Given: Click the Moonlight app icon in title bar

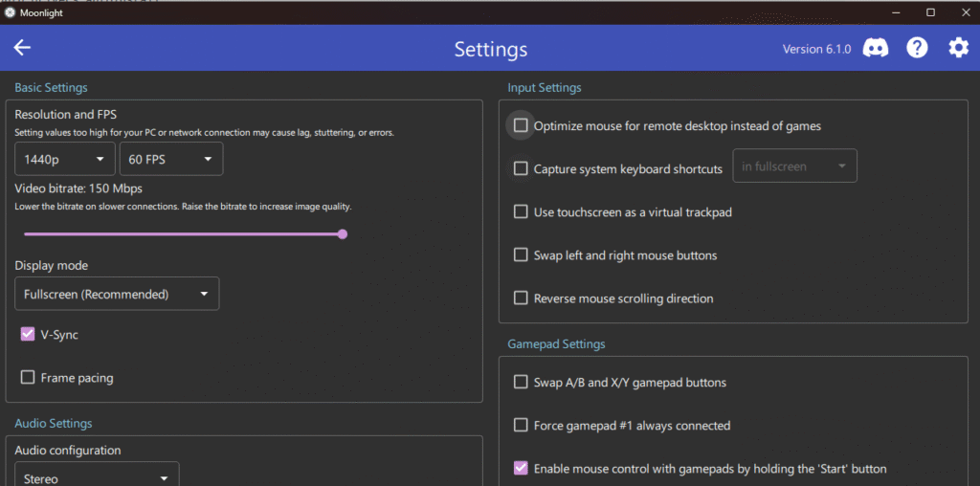Looking at the screenshot, I should coord(10,12).
